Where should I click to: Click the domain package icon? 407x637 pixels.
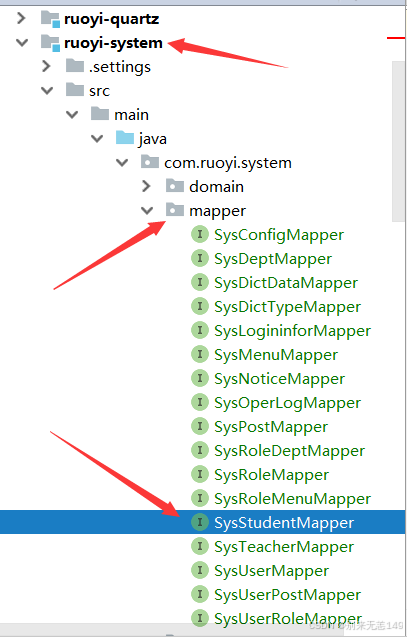pyautogui.click(x=175, y=186)
